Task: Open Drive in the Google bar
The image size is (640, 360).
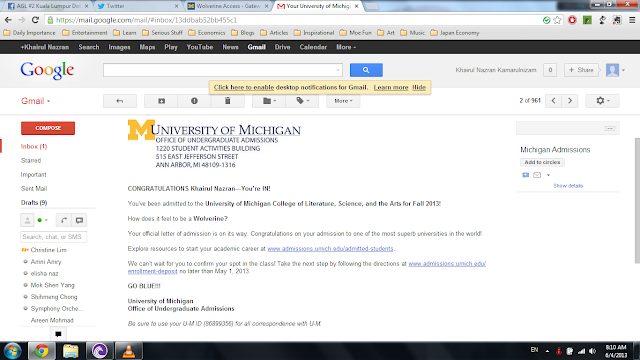Action: 282,47
